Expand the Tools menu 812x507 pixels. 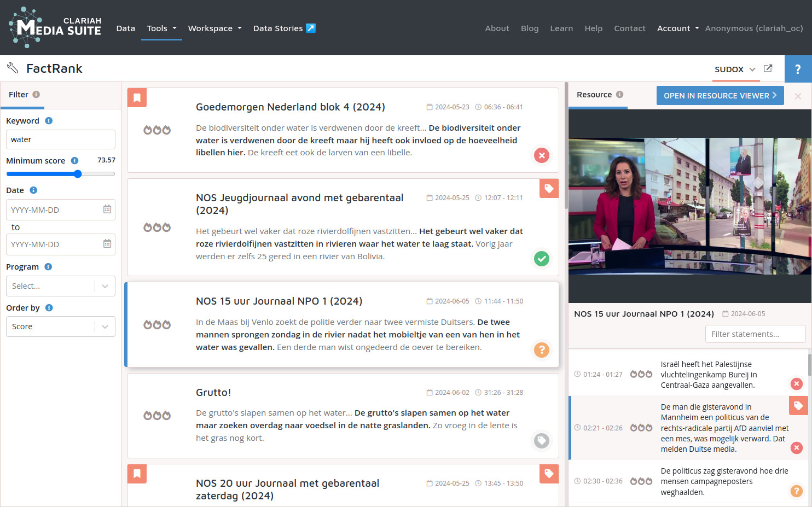point(161,28)
